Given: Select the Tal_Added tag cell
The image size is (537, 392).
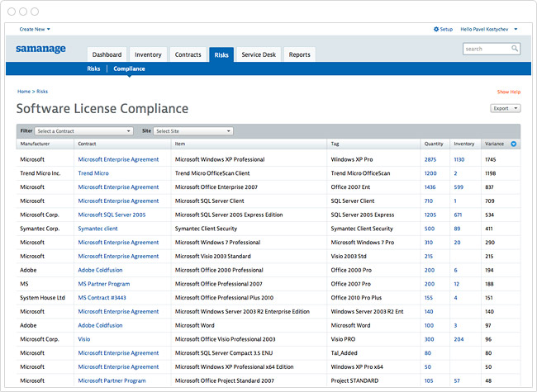Looking at the screenshot, I should pyautogui.click(x=344, y=353).
